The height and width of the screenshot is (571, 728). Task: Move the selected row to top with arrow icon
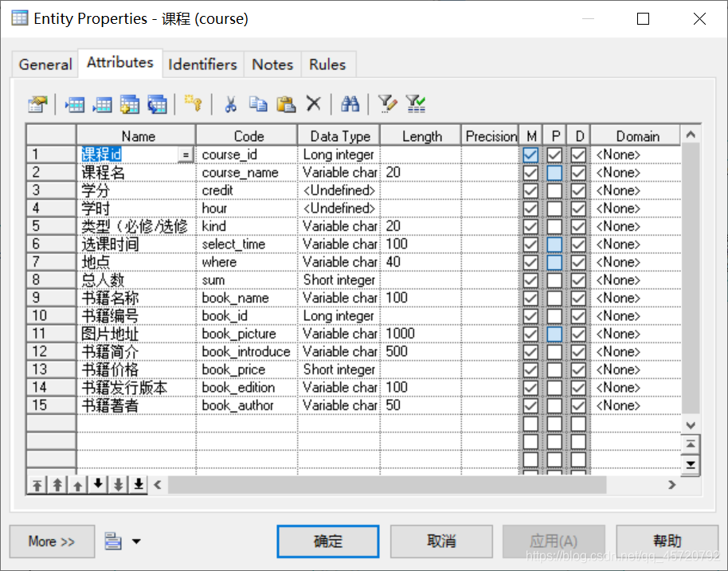tap(37, 483)
